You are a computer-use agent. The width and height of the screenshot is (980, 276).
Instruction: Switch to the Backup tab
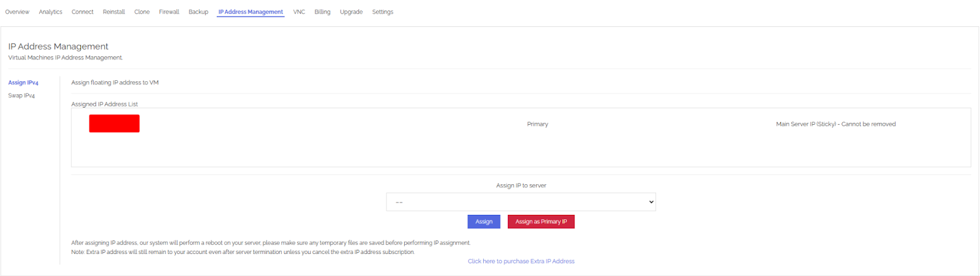(x=198, y=12)
